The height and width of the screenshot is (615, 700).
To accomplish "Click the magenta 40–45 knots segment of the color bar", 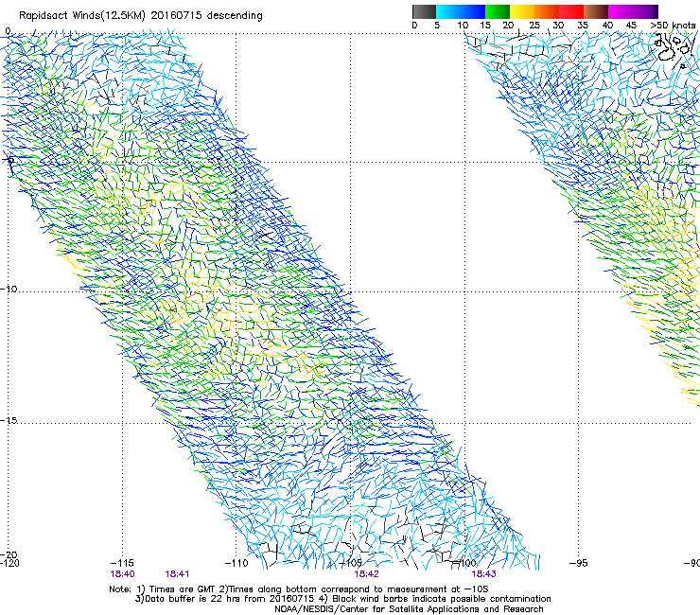I will tap(621, 11).
